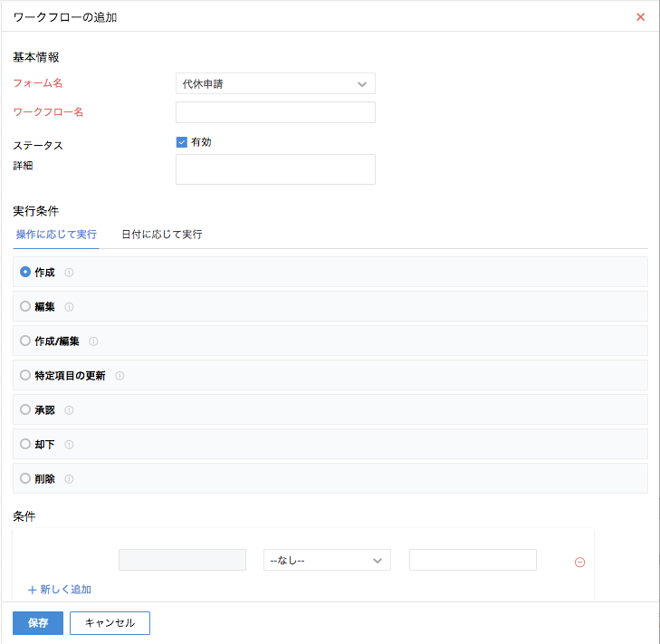Click the 保存 button

click(x=38, y=623)
